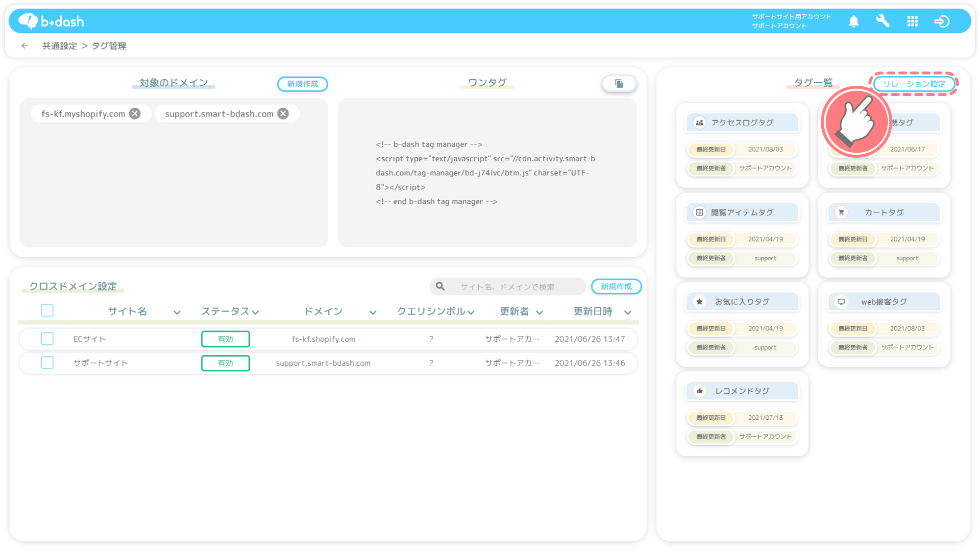Click fs-kf.shopify.com domain cell
980x551 pixels.
323,339
